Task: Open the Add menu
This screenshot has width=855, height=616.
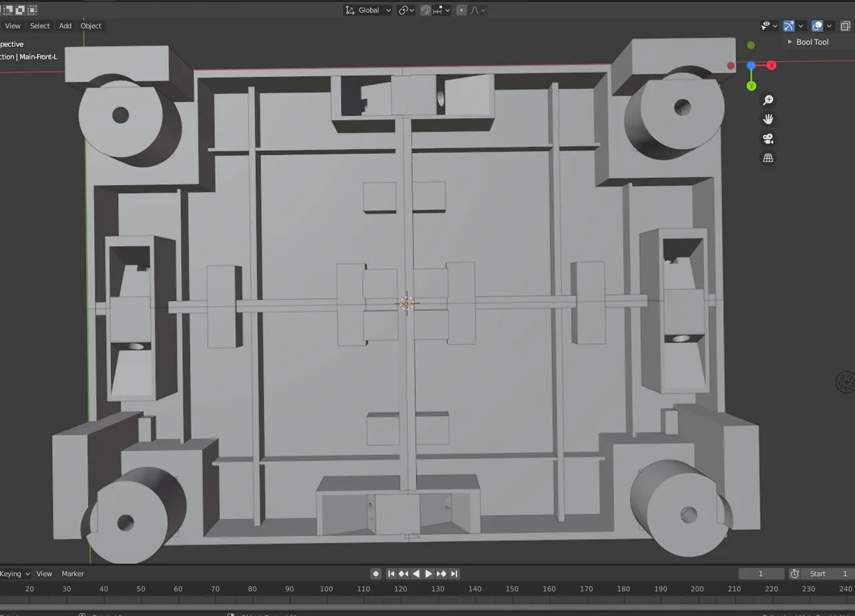Action: [65, 26]
